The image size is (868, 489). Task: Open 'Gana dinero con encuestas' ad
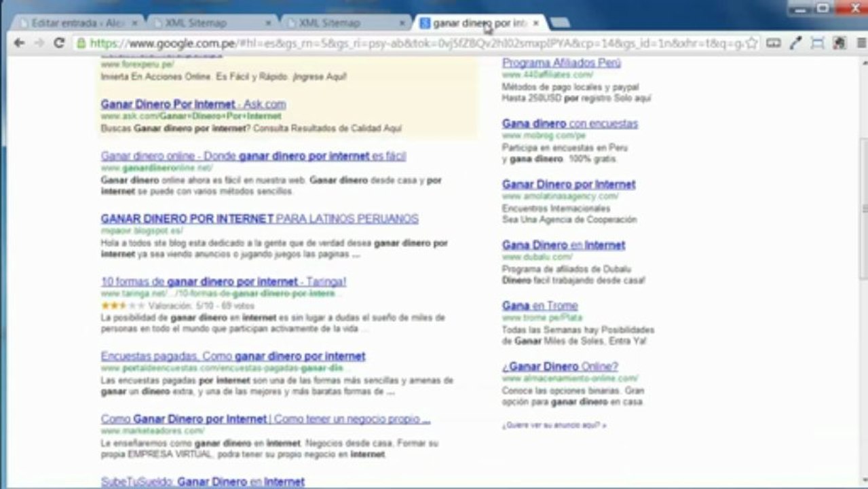tap(569, 124)
